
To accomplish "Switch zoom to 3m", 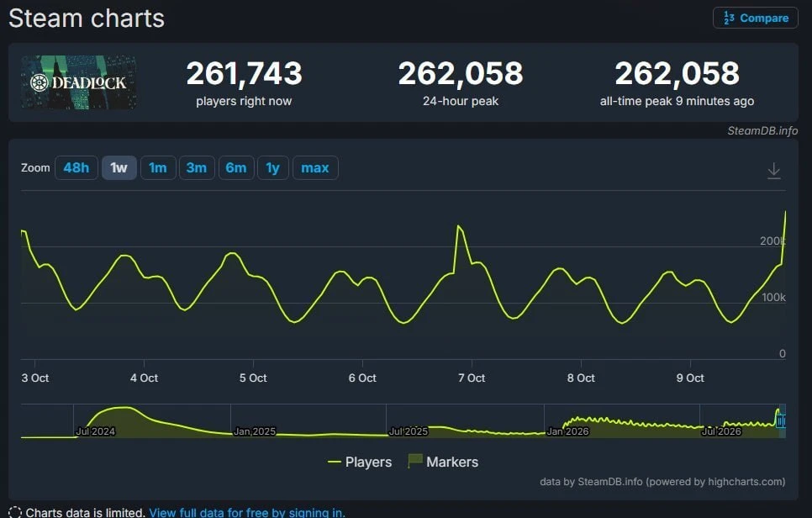I will point(197,168).
